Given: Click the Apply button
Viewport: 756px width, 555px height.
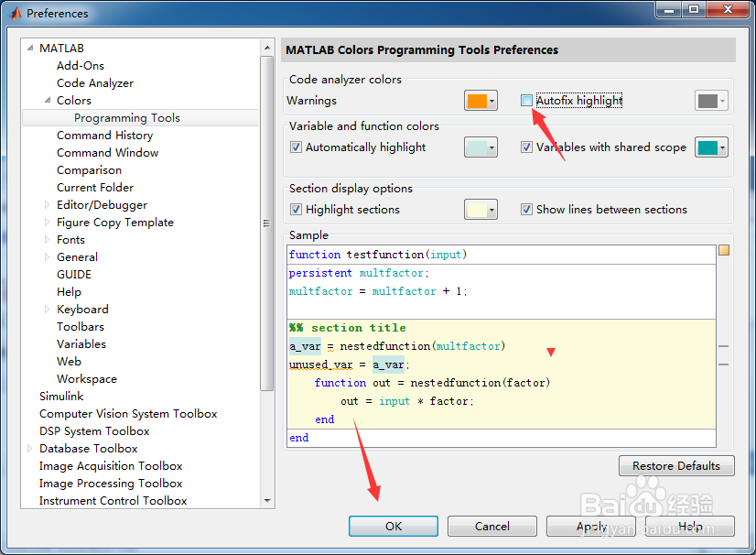Looking at the screenshot, I should coord(591,526).
